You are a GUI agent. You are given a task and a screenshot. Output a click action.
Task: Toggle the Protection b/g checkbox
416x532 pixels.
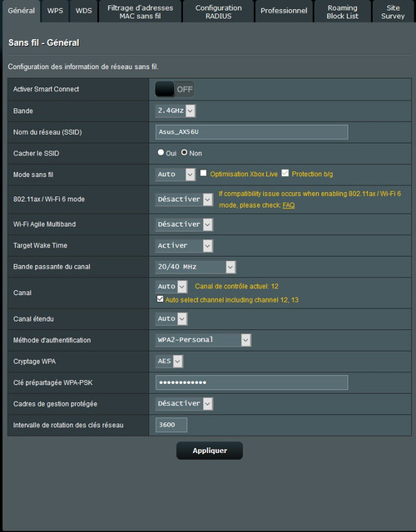pyautogui.click(x=285, y=174)
